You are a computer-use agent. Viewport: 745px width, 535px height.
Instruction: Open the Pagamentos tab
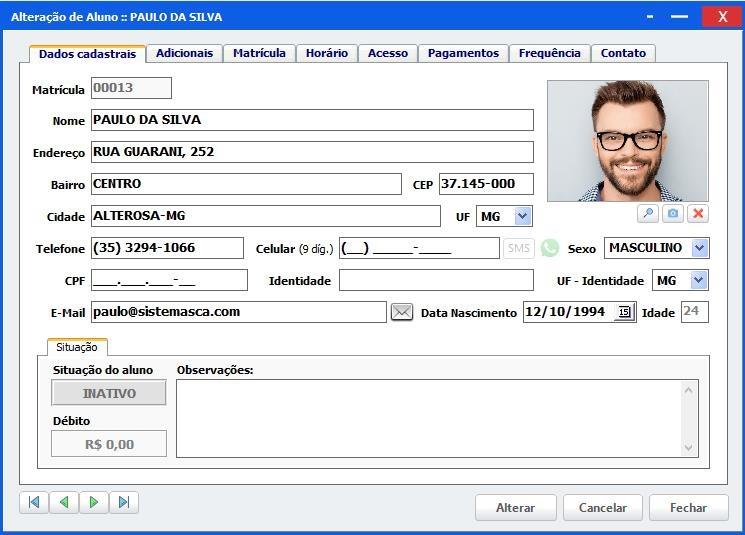(463, 53)
